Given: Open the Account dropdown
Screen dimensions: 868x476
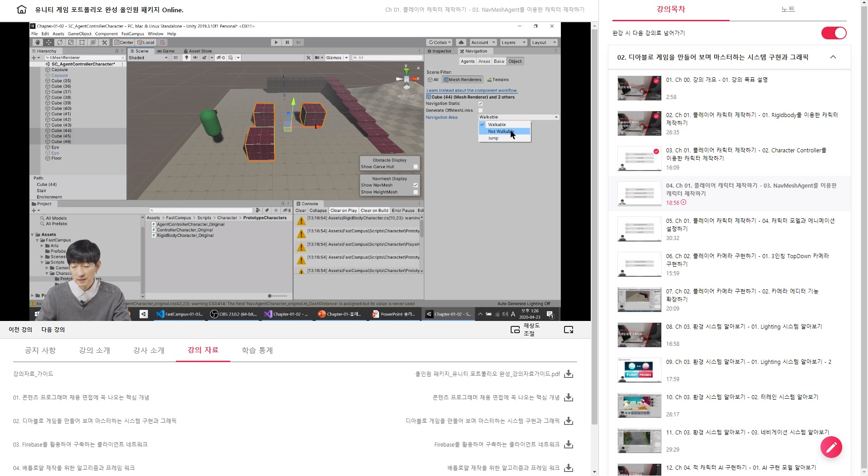Looking at the screenshot, I should [x=483, y=42].
